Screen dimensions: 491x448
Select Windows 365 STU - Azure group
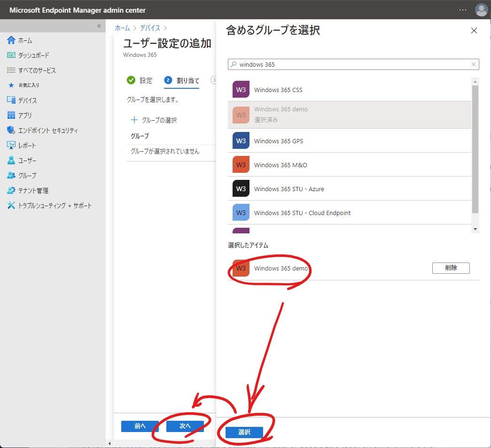[350, 189]
